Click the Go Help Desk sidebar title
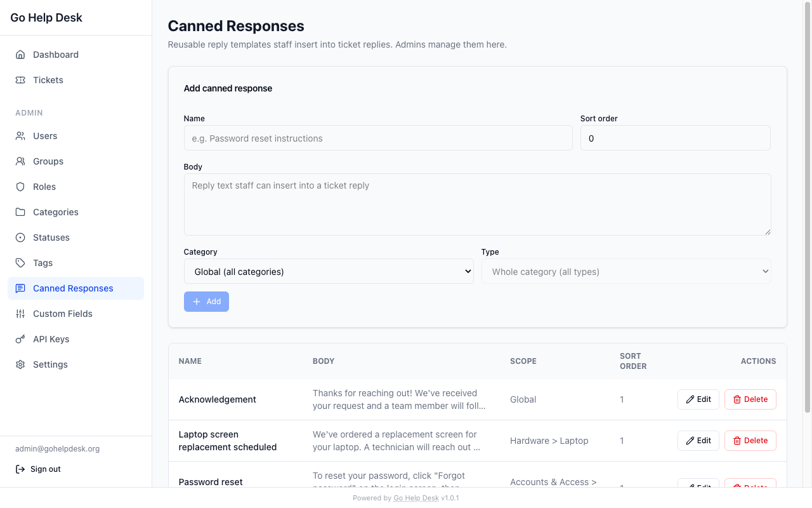This screenshot has width=812, height=508. (46, 18)
